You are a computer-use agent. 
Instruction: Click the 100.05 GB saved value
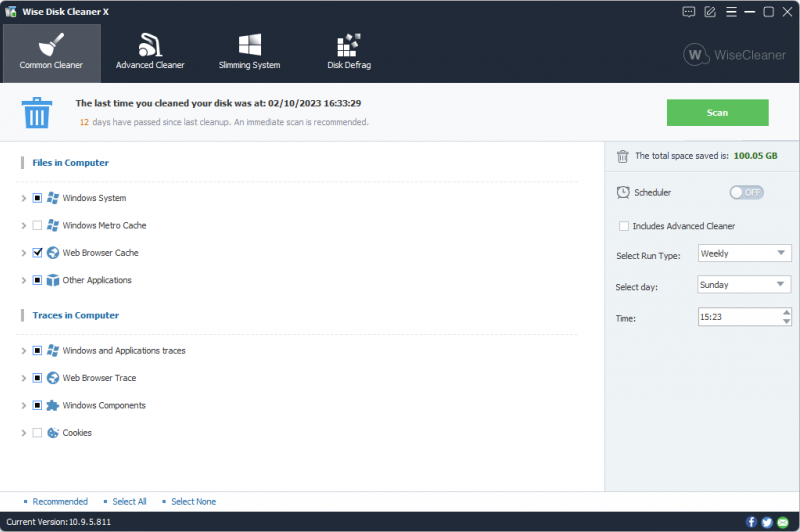[755, 156]
